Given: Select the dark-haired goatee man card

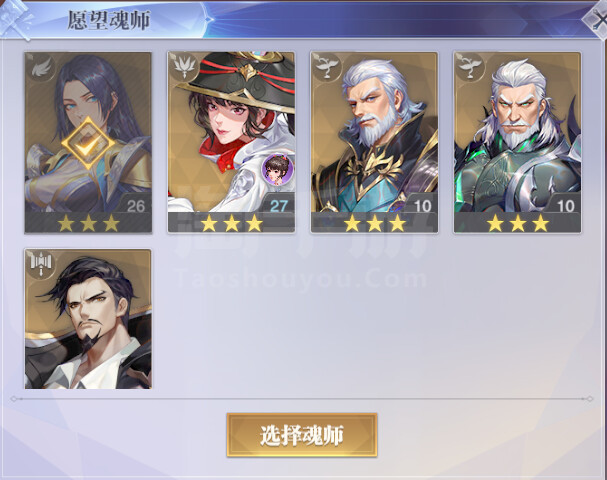Looking at the screenshot, I should pos(88,319).
